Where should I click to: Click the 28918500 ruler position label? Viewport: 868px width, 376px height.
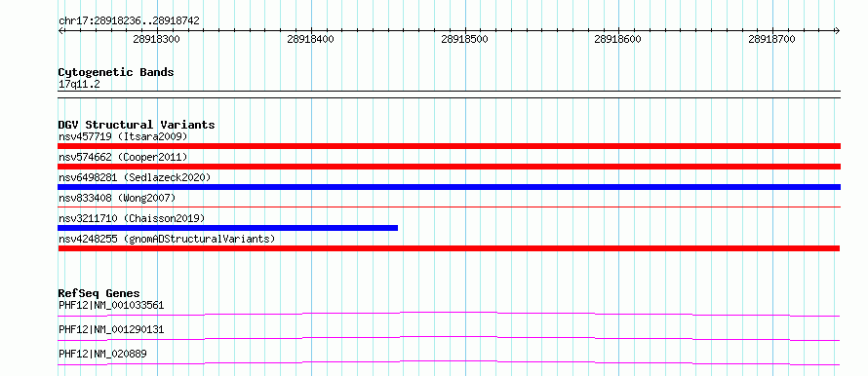(x=464, y=39)
